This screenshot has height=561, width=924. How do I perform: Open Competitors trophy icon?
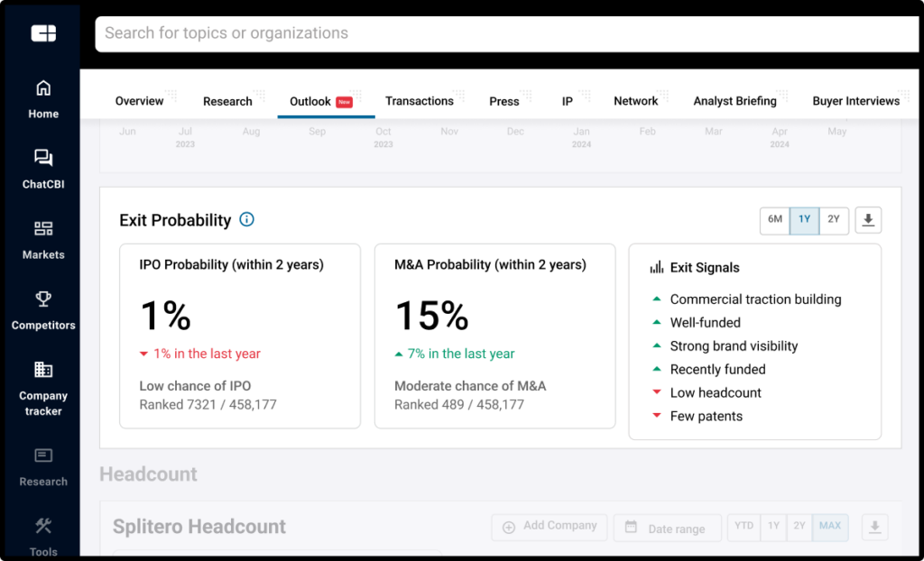coord(43,299)
